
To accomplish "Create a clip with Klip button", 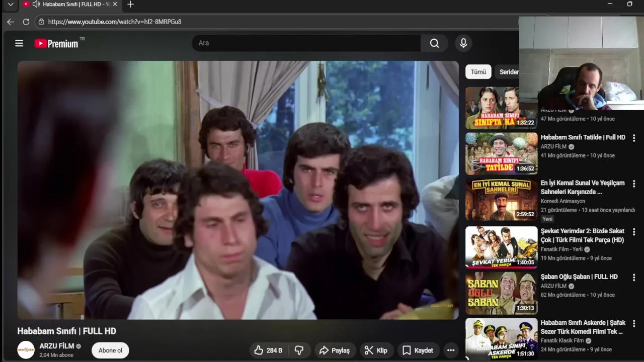I will [x=376, y=350].
